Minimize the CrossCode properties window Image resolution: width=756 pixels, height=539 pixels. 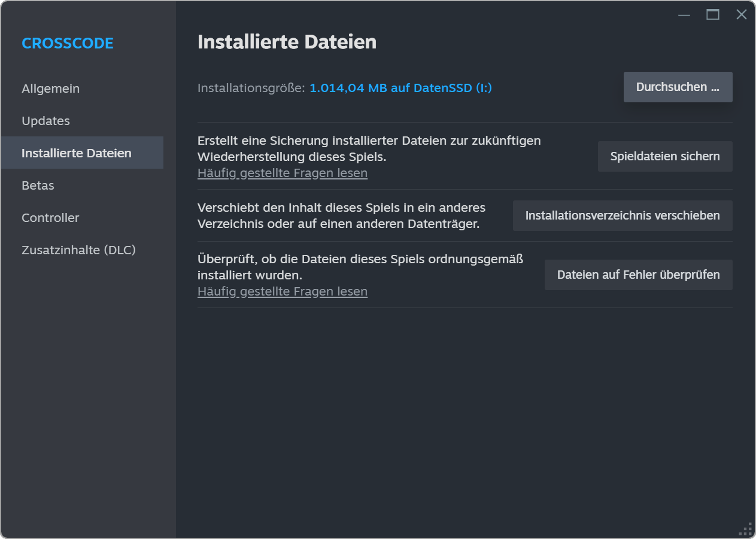click(x=684, y=15)
